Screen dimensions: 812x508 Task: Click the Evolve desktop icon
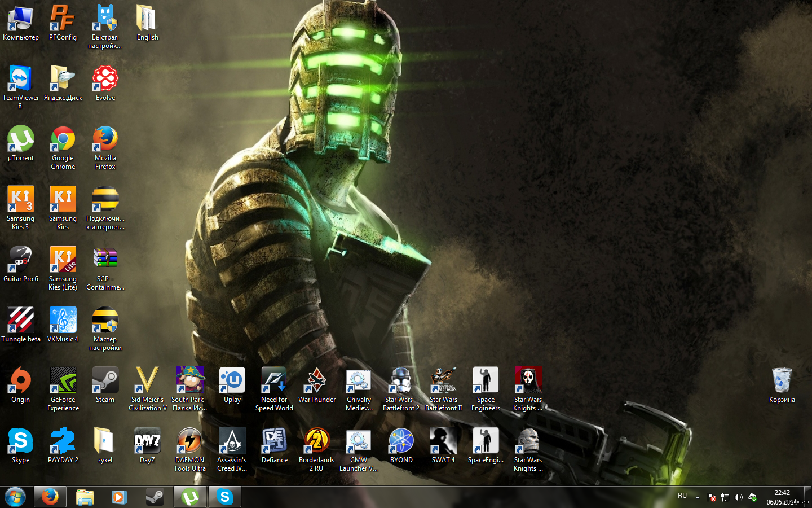pos(105,84)
